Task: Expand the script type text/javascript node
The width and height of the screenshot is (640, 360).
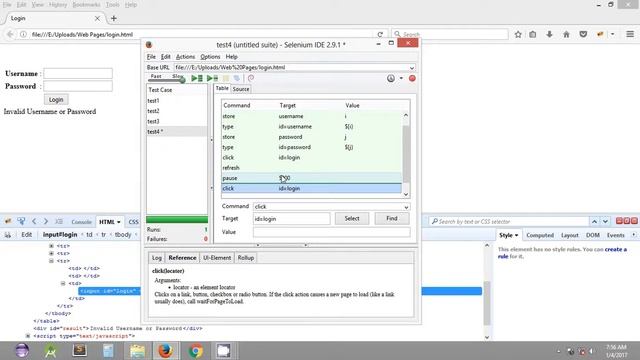Action: point(28,336)
